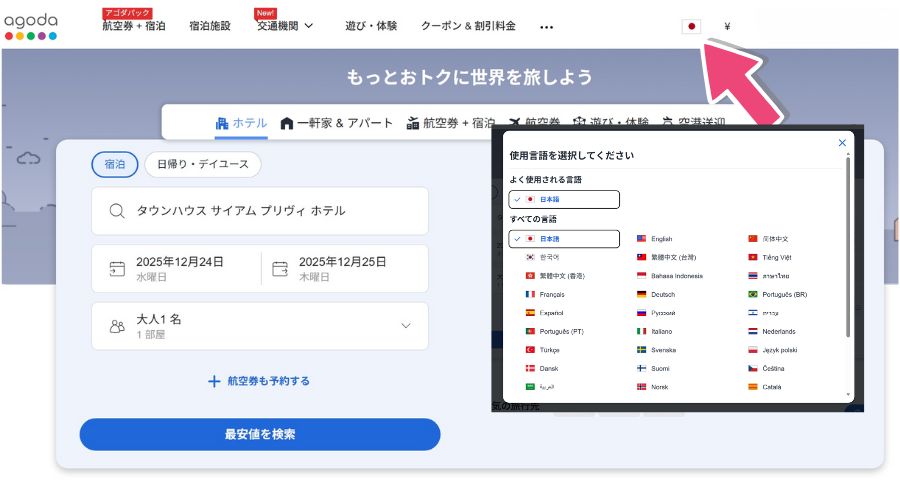Choose Català language

(x=765, y=387)
